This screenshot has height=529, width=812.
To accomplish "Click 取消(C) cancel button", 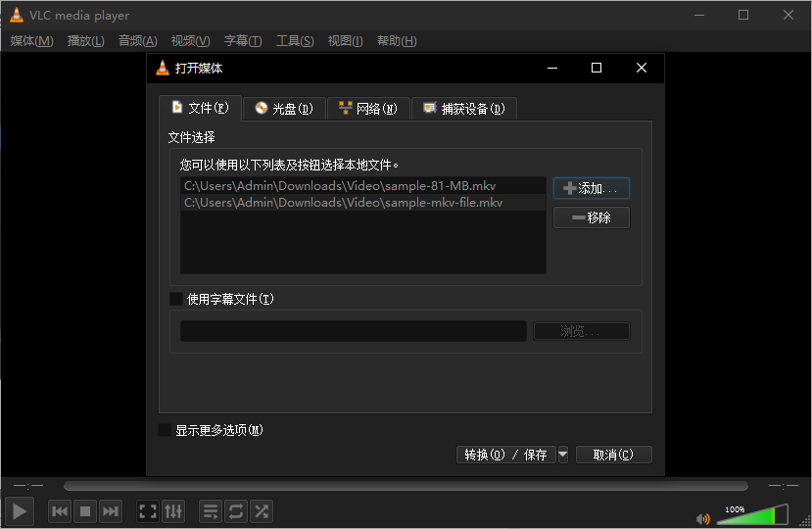I will pyautogui.click(x=614, y=455).
